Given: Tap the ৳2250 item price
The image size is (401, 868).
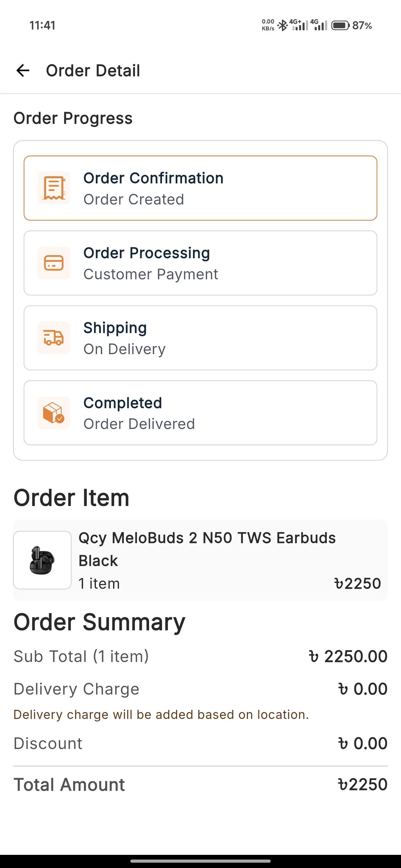Looking at the screenshot, I should click(x=357, y=584).
